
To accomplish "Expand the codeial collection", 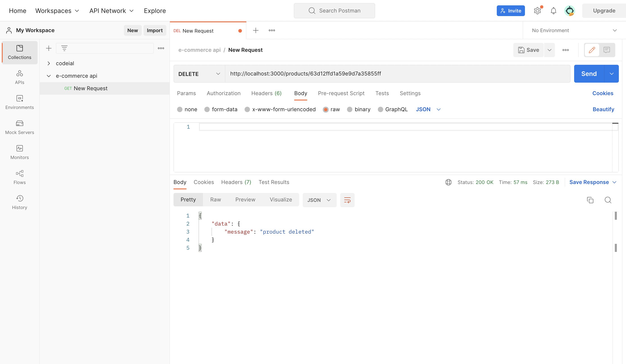I will [x=49, y=63].
